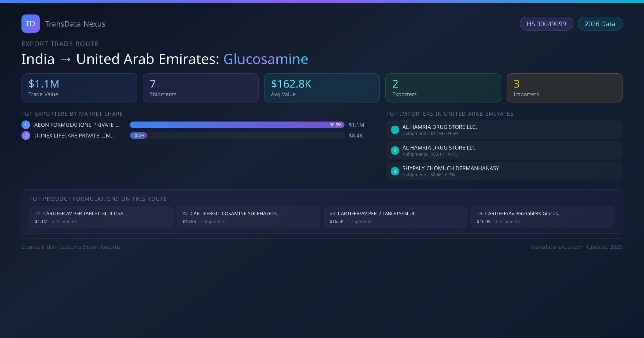Open formulation #1 Cartifer AV per tablet
This screenshot has width=644, height=338.
[x=101, y=217]
